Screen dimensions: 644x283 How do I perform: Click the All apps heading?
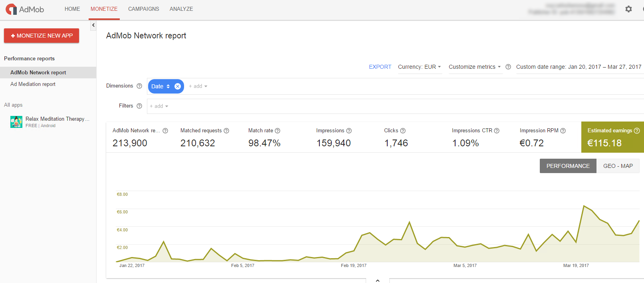tap(13, 105)
